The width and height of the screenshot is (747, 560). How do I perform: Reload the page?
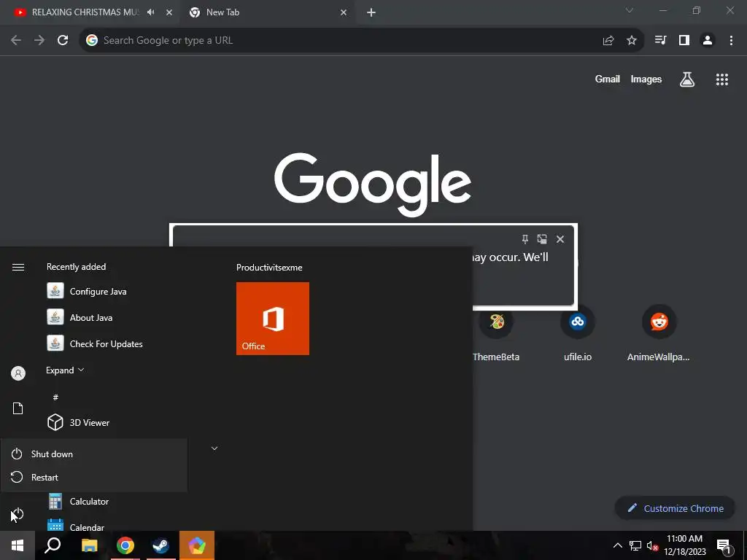tap(63, 41)
